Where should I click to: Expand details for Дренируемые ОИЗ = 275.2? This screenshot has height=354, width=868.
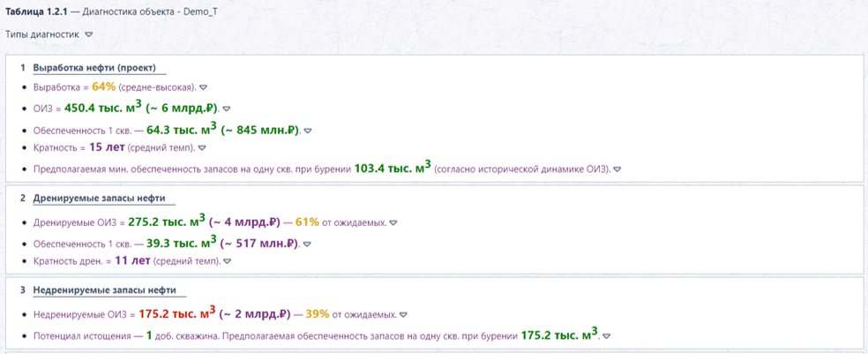point(393,222)
